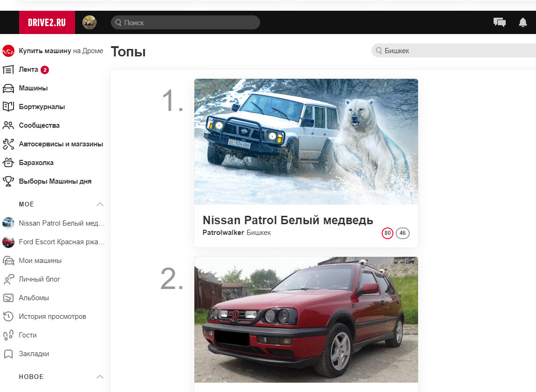The width and height of the screenshot is (536, 392).
Task: Open Бортжурналы section
Action: click(x=41, y=107)
